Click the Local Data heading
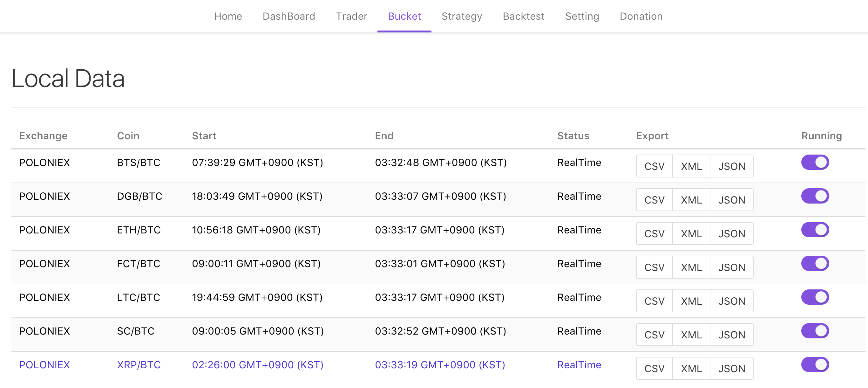 [68, 78]
